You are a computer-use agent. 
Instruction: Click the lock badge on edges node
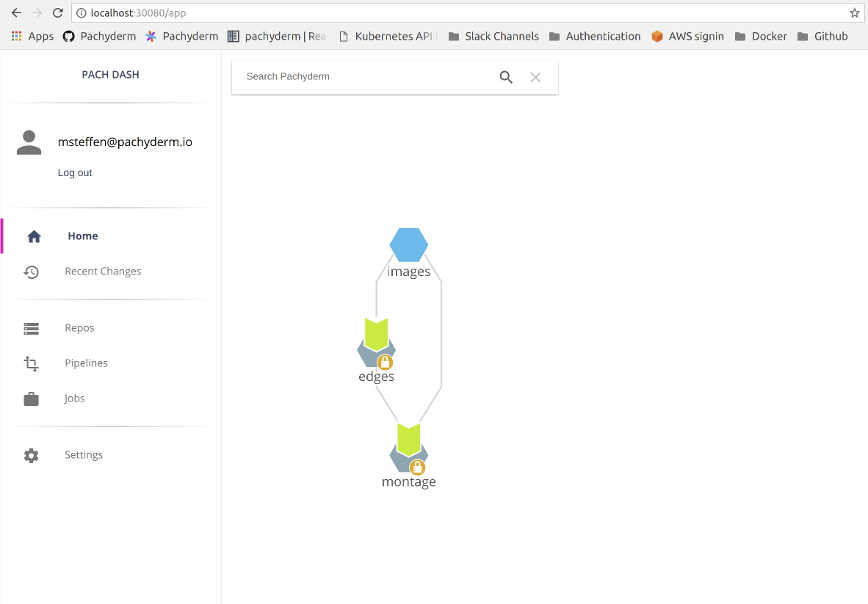coord(385,362)
